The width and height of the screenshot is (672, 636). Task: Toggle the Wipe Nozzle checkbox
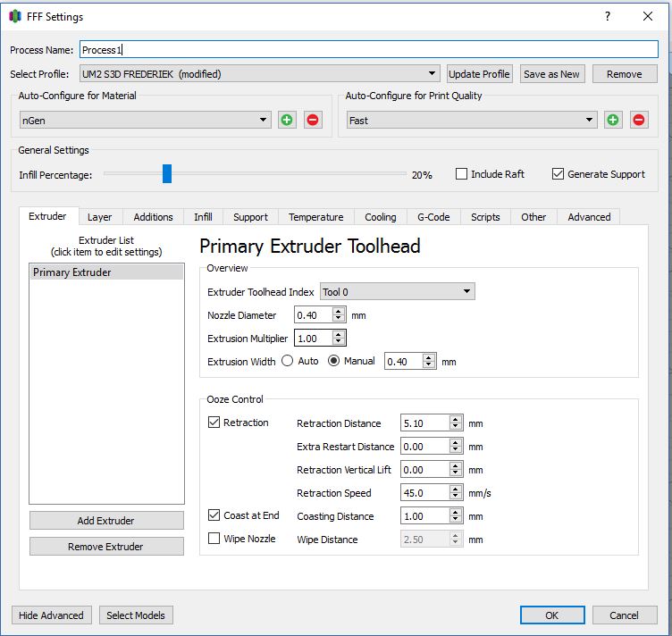(214, 539)
